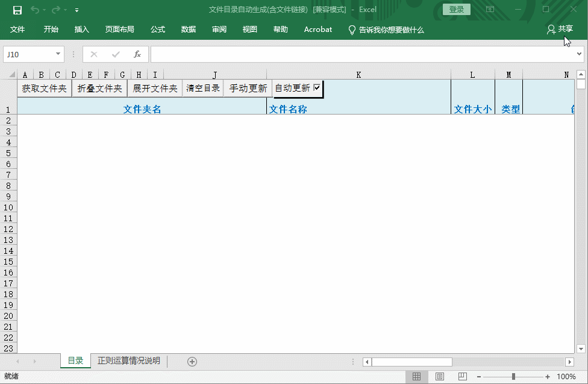The height and width of the screenshot is (384, 588).
Task: Click the zoom slider handle
Action: 513,377
